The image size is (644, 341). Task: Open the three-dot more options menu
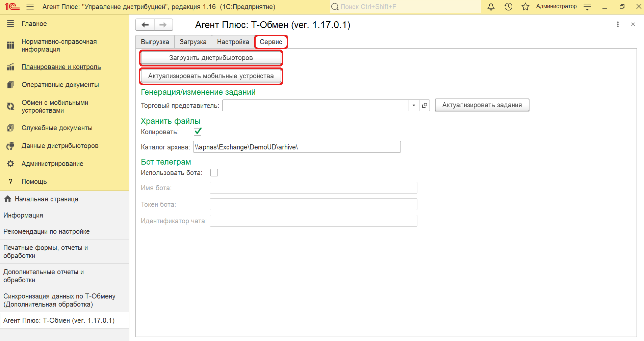[x=618, y=24]
